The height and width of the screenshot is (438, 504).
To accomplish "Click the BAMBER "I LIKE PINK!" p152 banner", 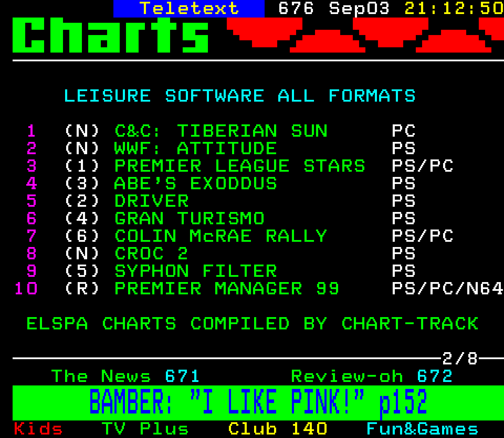I will [x=258, y=403].
